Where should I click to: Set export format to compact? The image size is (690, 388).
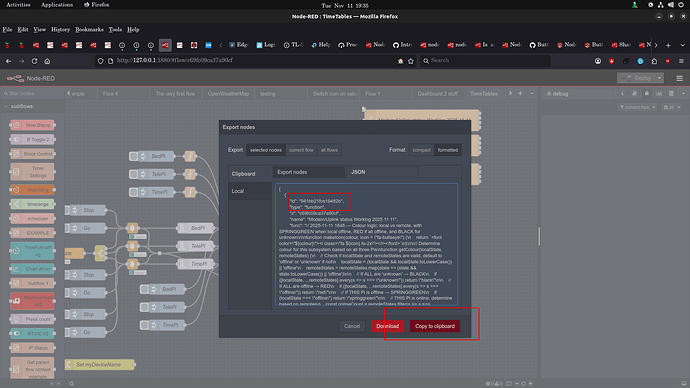pyautogui.click(x=422, y=150)
